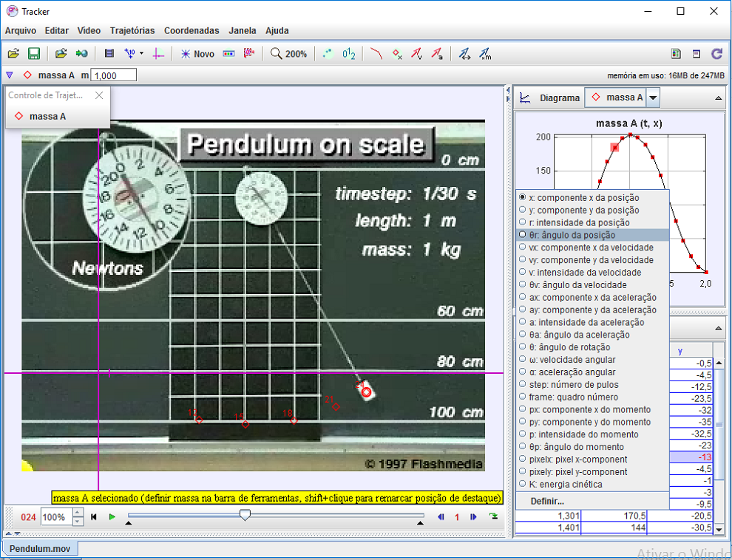
Task: Select pixelx: pixel x-component
Action: (593, 460)
